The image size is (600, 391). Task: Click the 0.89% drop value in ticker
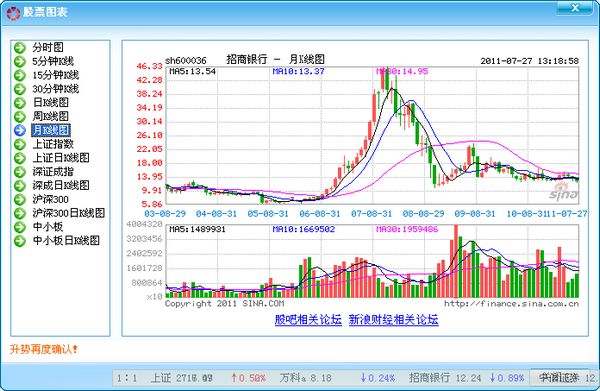[507, 378]
